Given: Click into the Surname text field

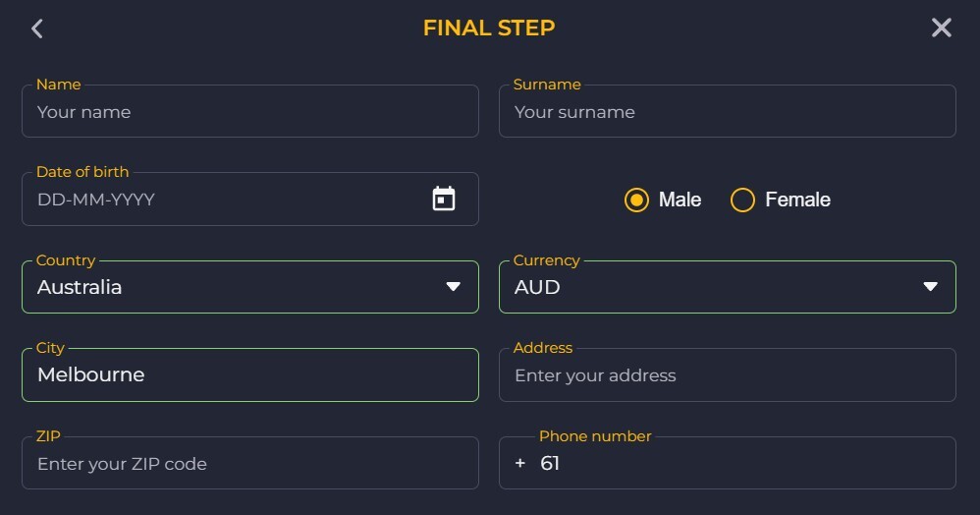Looking at the screenshot, I should tap(727, 112).
